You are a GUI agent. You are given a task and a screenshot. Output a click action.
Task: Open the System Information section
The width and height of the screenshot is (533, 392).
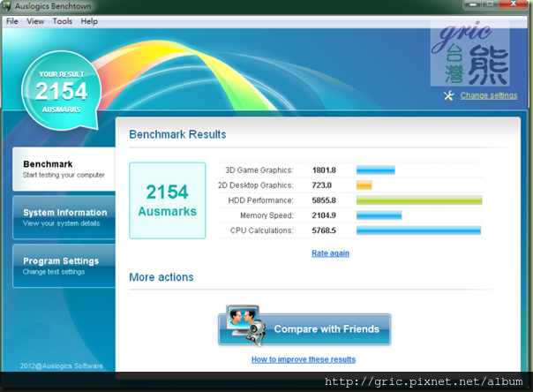pos(64,217)
